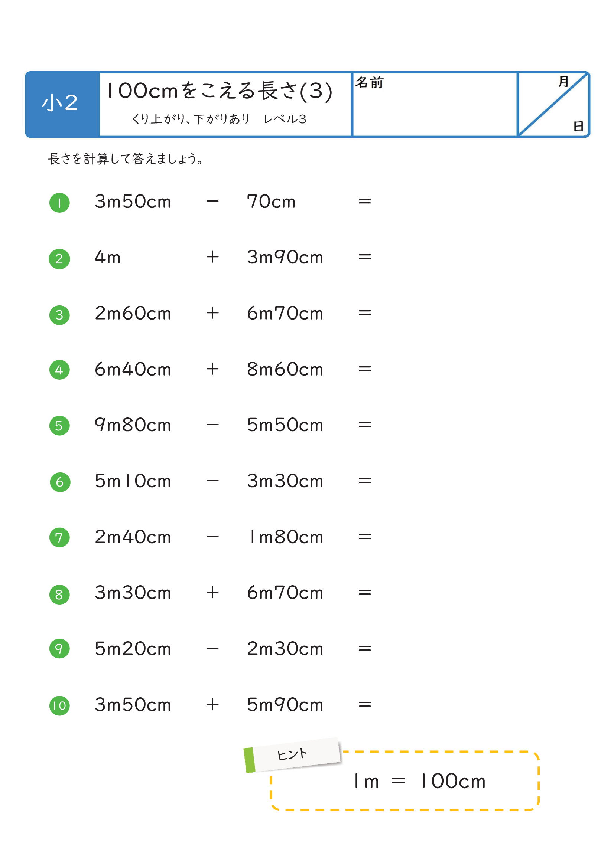Image resolution: width=614 pixels, height=868 pixels.
Task: Click the plus sign in problem 4
Action: click(x=212, y=369)
